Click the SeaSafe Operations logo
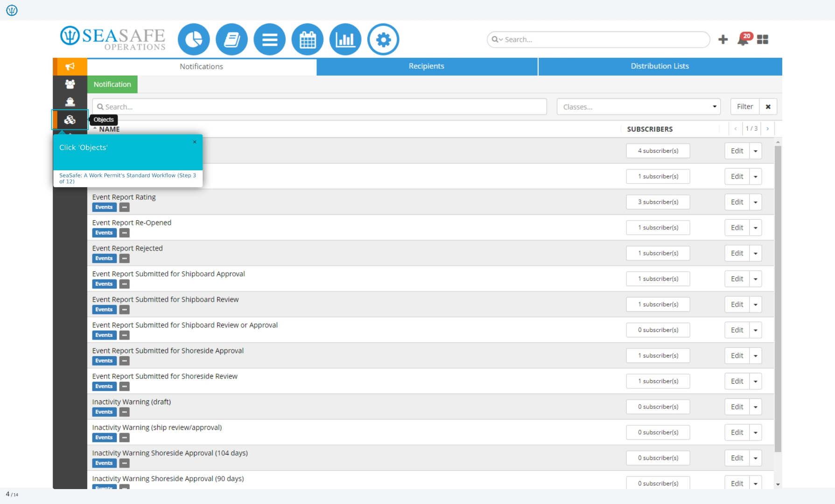Screen dimensions: 835x504 point(113,39)
